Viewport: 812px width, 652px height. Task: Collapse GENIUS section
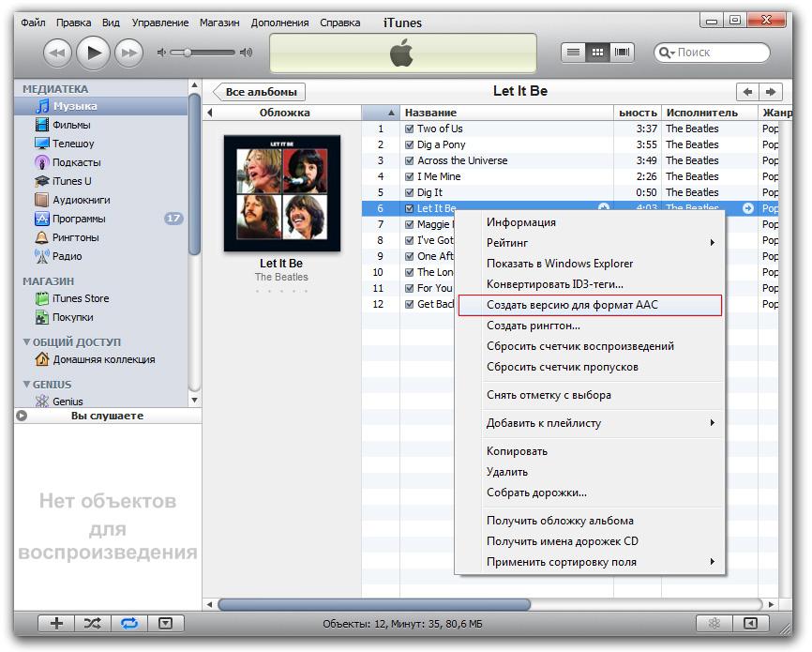[26, 385]
